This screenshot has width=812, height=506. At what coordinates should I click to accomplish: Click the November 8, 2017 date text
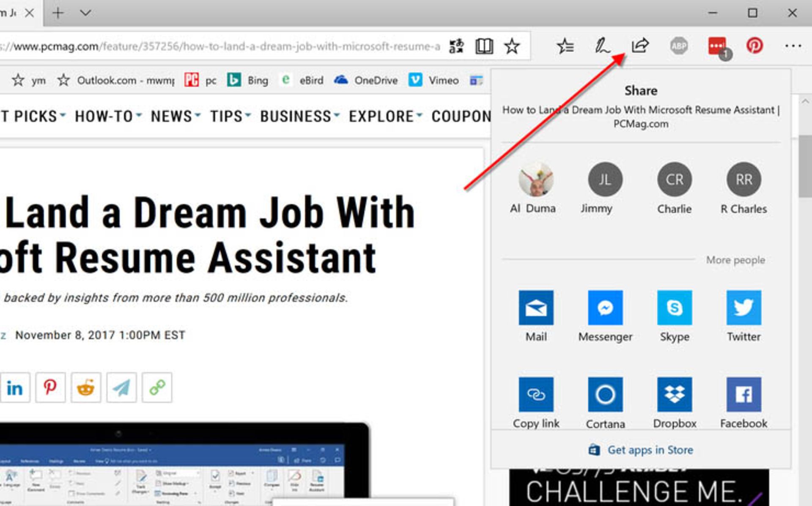(x=100, y=335)
